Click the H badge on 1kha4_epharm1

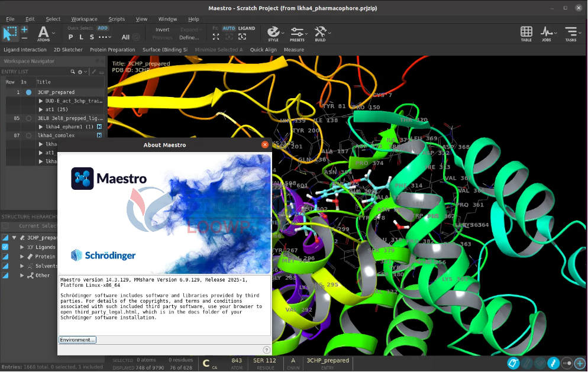pyautogui.click(x=99, y=127)
